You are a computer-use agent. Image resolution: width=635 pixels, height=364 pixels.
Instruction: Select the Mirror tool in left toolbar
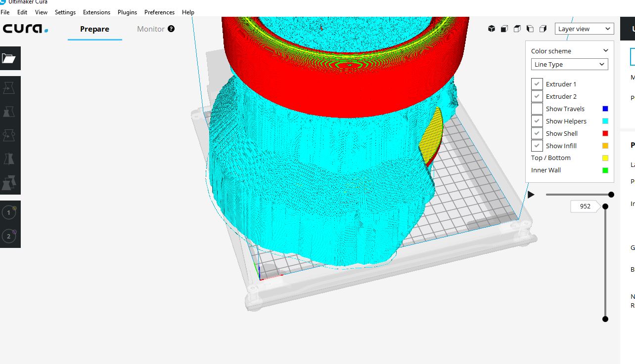(9, 159)
